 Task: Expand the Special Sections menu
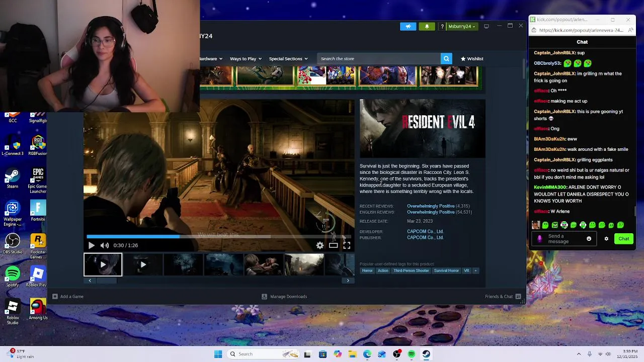click(288, 59)
